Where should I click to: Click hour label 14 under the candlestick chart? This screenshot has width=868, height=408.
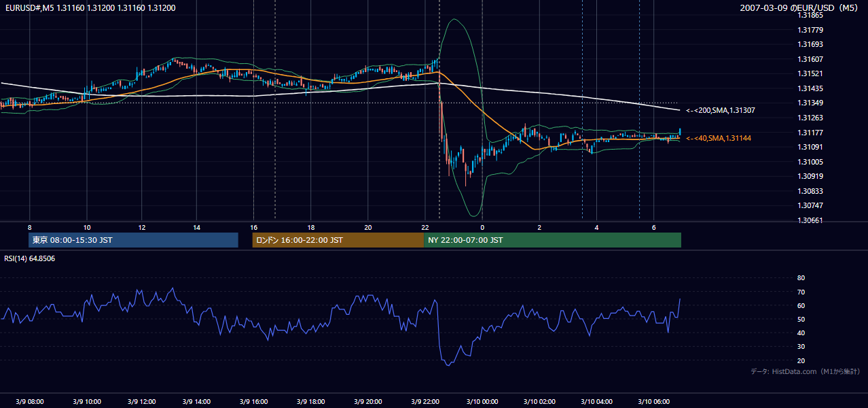coord(196,227)
